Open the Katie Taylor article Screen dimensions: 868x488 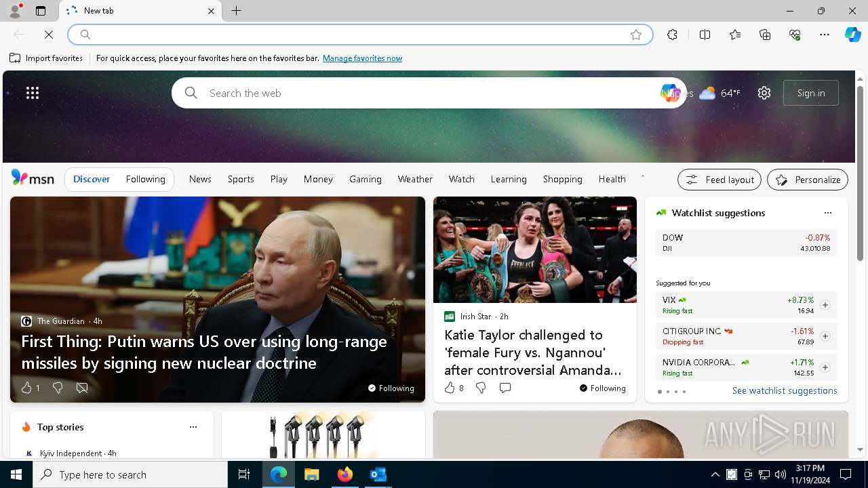point(533,352)
